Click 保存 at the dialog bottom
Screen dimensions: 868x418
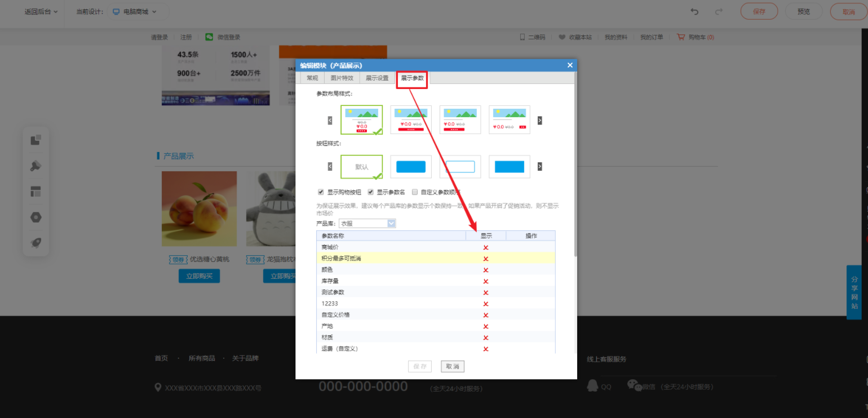click(x=420, y=367)
